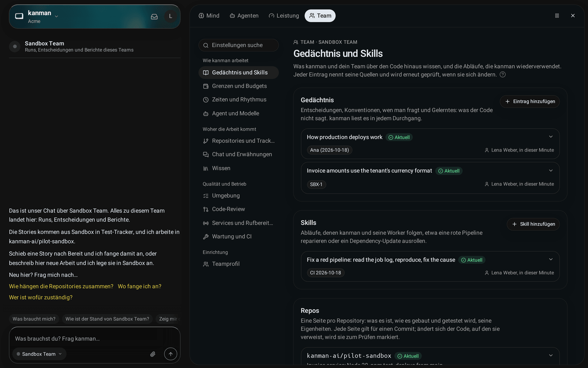Open Grenzen und Budgets settings
Screen dimensions: 588x368
pyautogui.click(x=238, y=86)
